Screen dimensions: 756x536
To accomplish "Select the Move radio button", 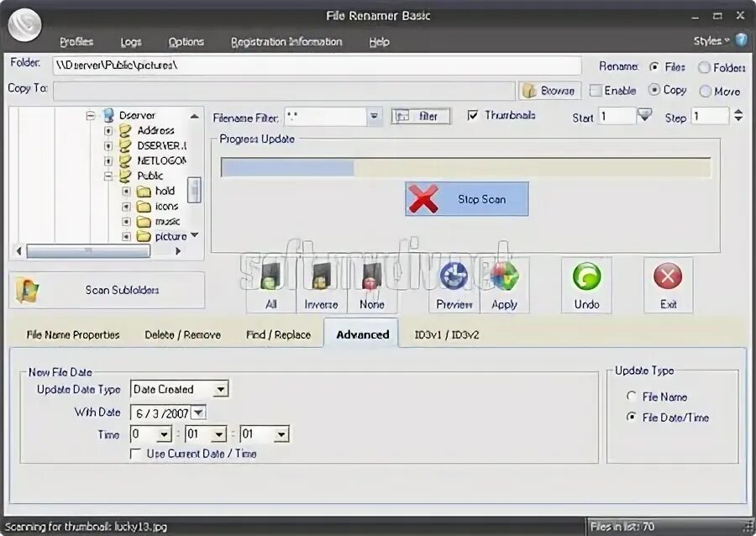I will click(705, 91).
